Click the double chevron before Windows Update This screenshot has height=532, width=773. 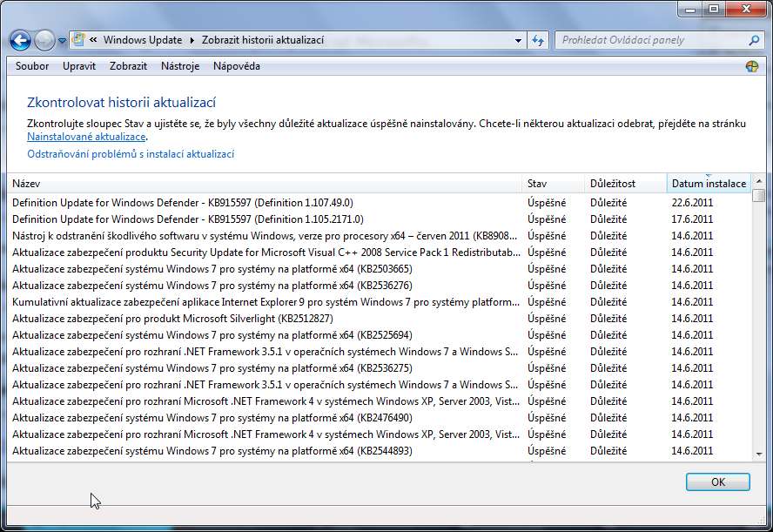tap(93, 40)
